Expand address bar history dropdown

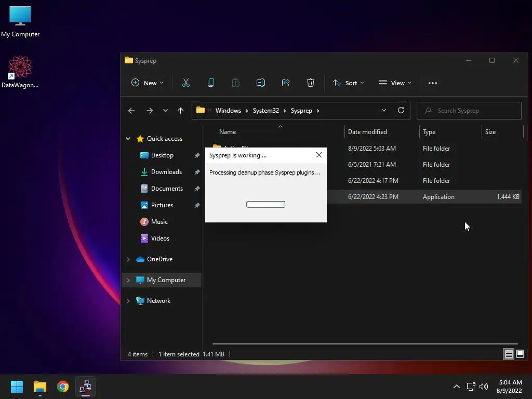[x=384, y=110]
